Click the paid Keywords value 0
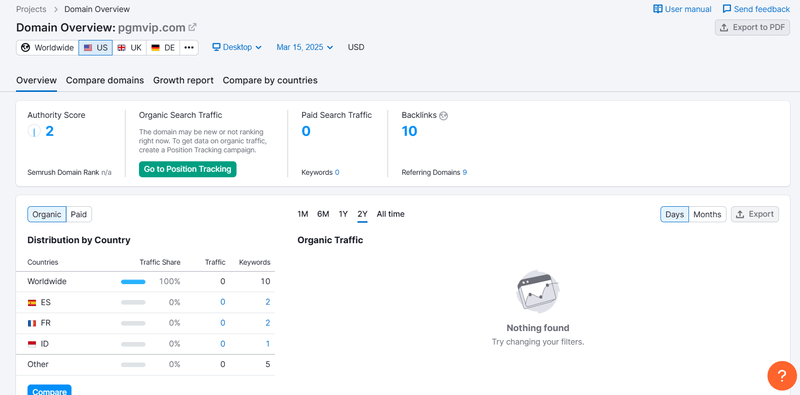Viewport: 800px width, 395px height. tap(337, 172)
